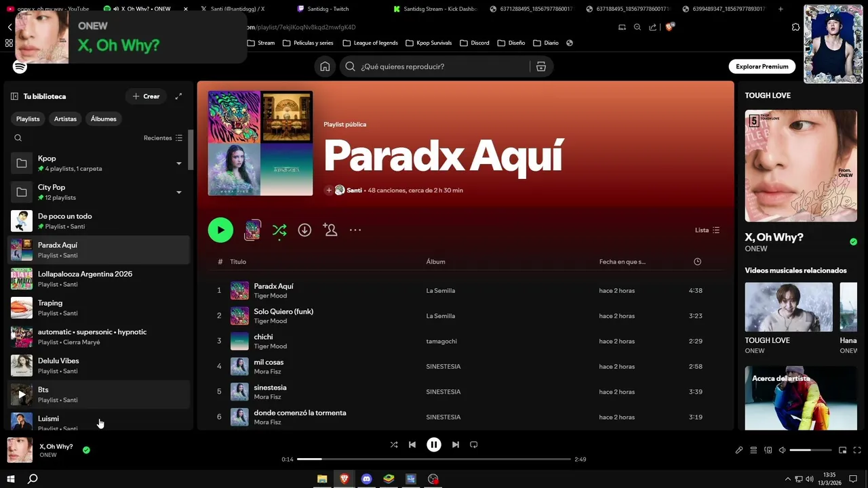
Task: Toggle the saved checkmark next to song title
Action: tap(86, 449)
